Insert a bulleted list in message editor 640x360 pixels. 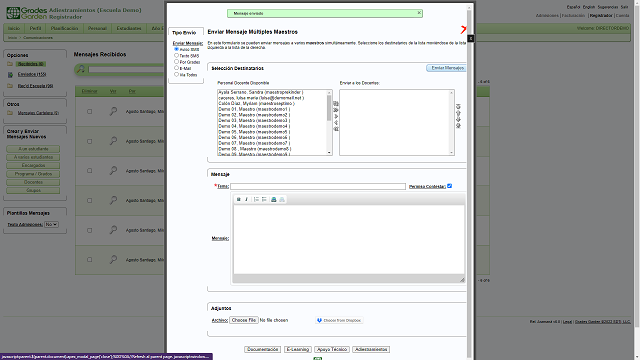264,200
